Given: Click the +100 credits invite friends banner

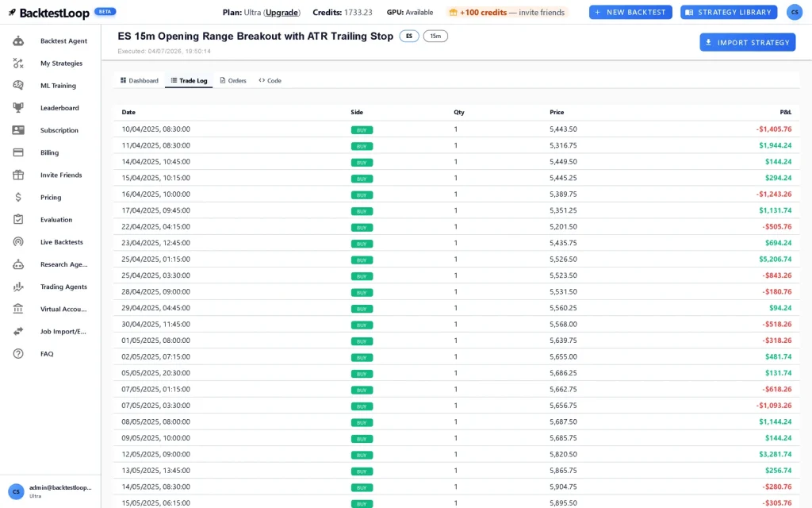Looking at the screenshot, I should pyautogui.click(x=507, y=13).
